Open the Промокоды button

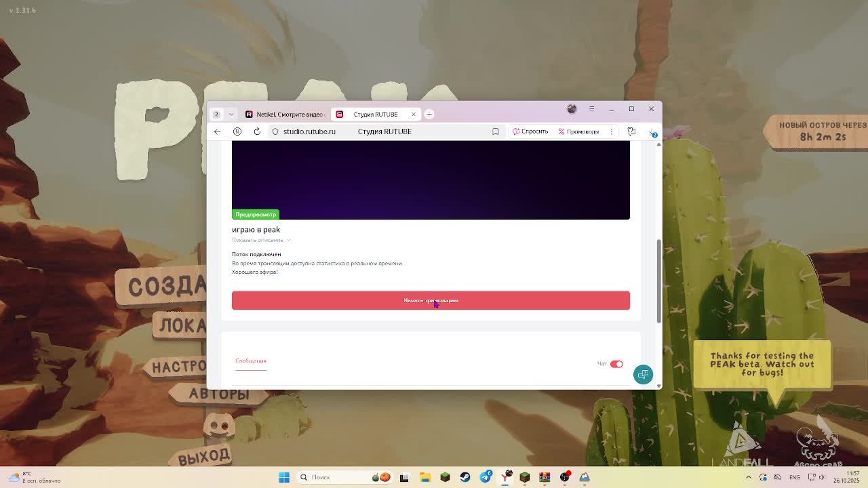point(578,131)
